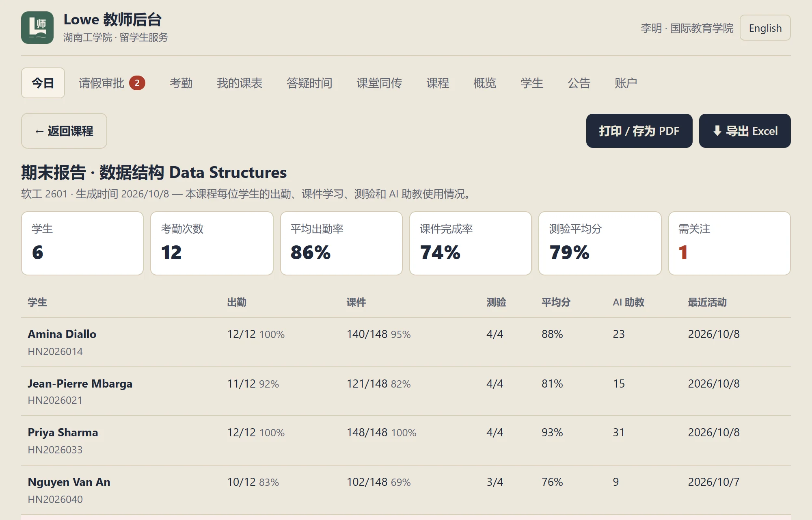Switch language to English

click(765, 28)
